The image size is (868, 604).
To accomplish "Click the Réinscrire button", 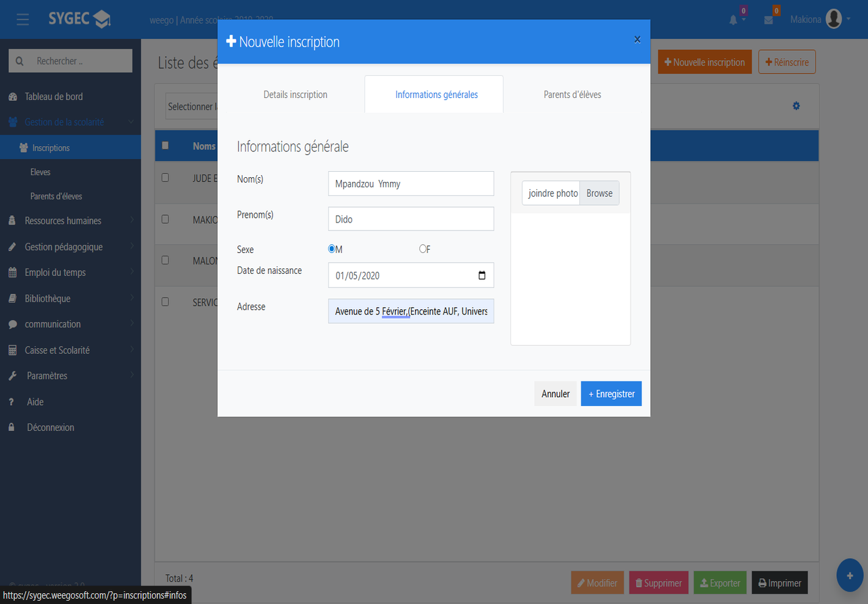I will click(x=788, y=62).
